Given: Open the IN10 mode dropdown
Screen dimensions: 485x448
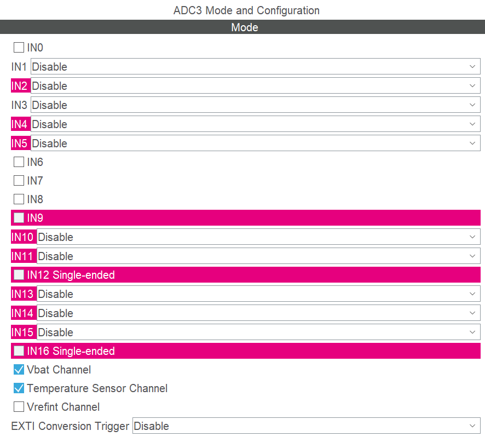Looking at the screenshot, I should (258, 237).
